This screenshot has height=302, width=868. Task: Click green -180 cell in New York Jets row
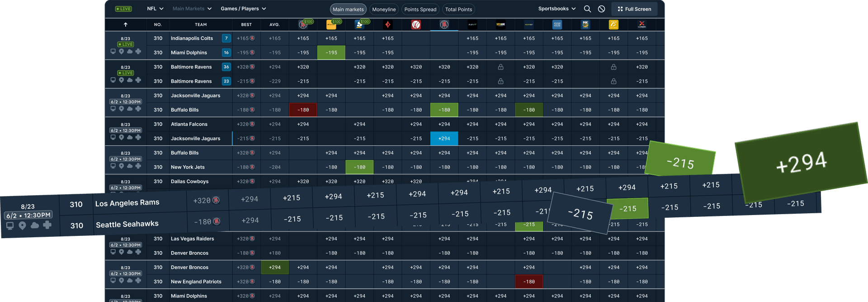point(359,167)
